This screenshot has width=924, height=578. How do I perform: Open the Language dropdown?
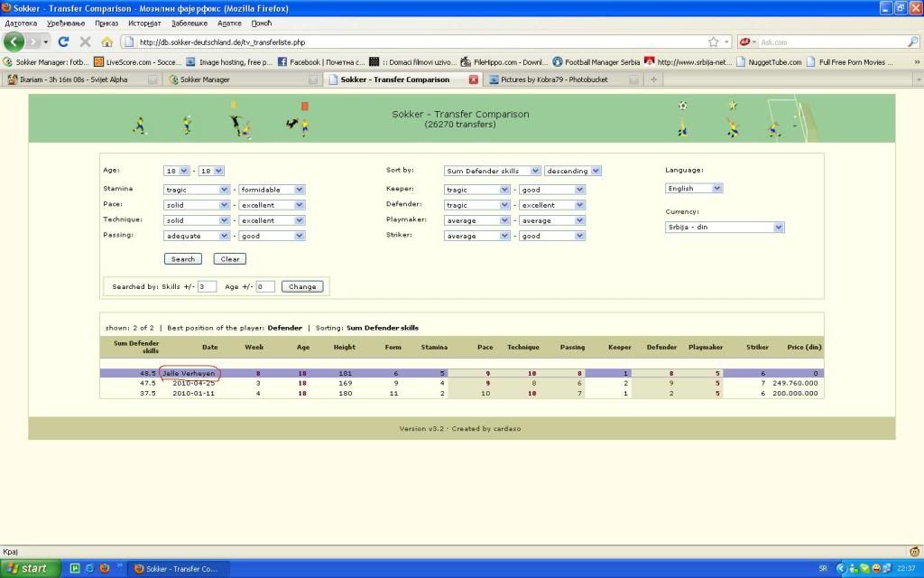pyautogui.click(x=694, y=189)
